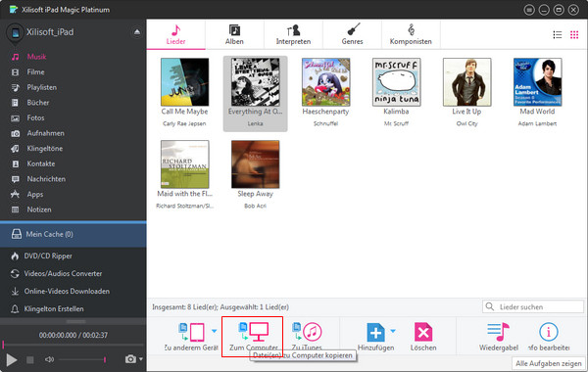Open the title bar menu button
588x372 pixels.
(x=529, y=10)
